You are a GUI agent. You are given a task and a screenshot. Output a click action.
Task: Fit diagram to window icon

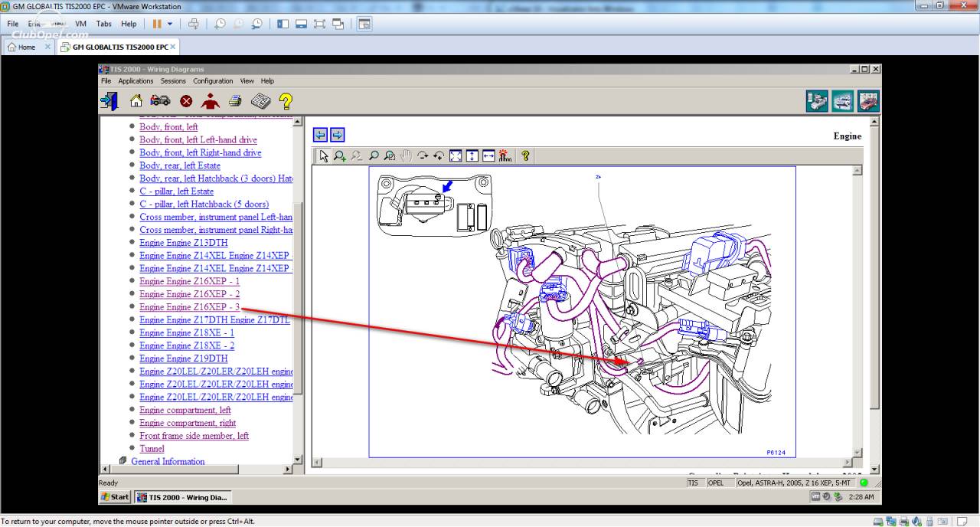coord(456,155)
